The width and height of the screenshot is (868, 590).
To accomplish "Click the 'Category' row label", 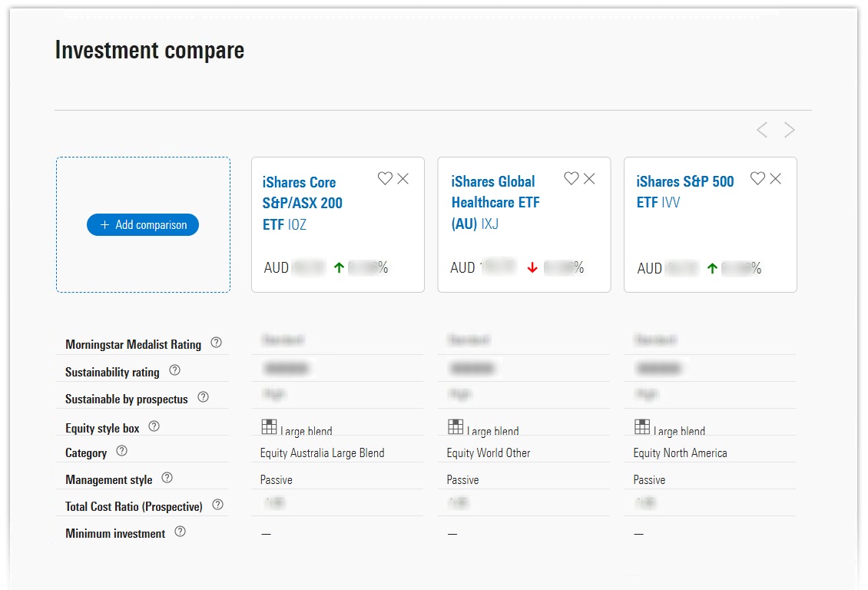I will coord(86,452).
